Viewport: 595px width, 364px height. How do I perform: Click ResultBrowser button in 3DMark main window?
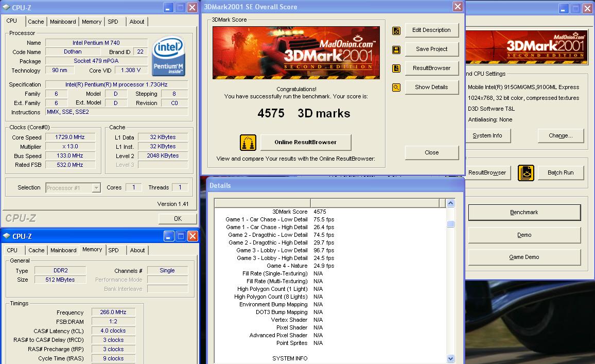(487, 172)
